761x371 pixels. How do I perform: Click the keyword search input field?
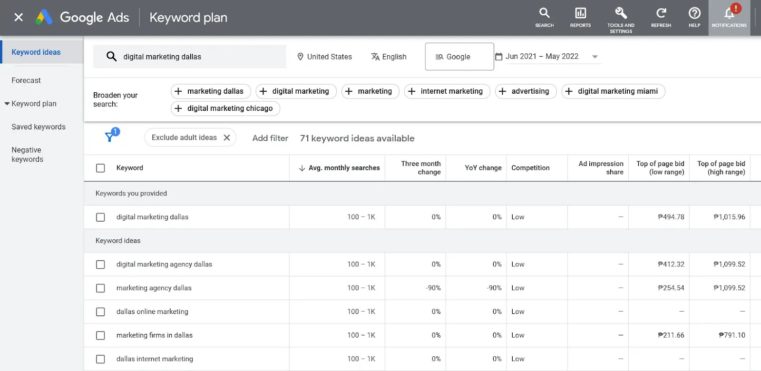(190, 57)
